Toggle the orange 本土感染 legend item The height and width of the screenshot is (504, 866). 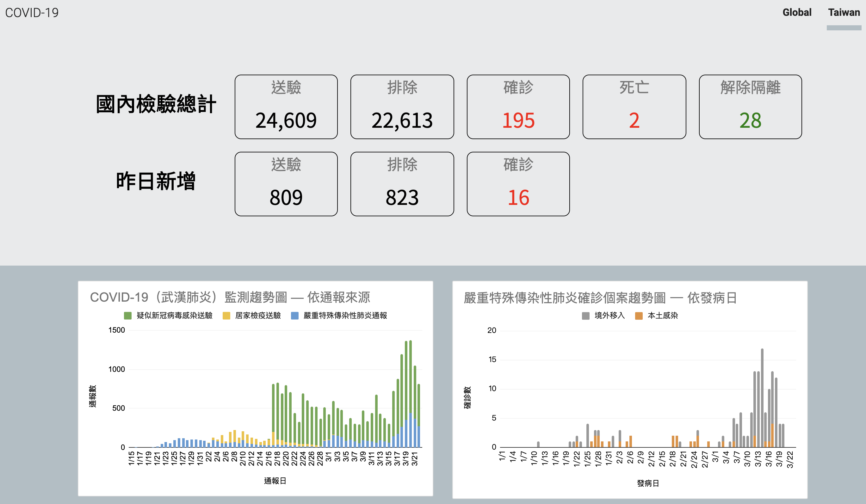click(639, 315)
